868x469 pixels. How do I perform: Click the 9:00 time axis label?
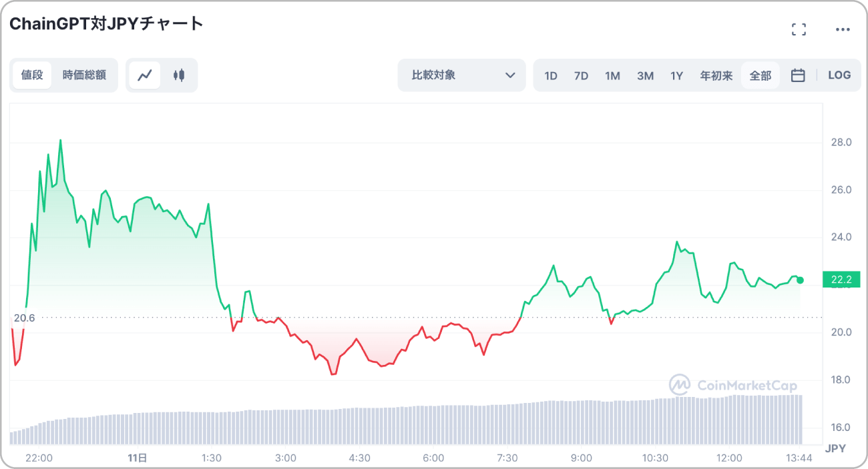pos(582,458)
